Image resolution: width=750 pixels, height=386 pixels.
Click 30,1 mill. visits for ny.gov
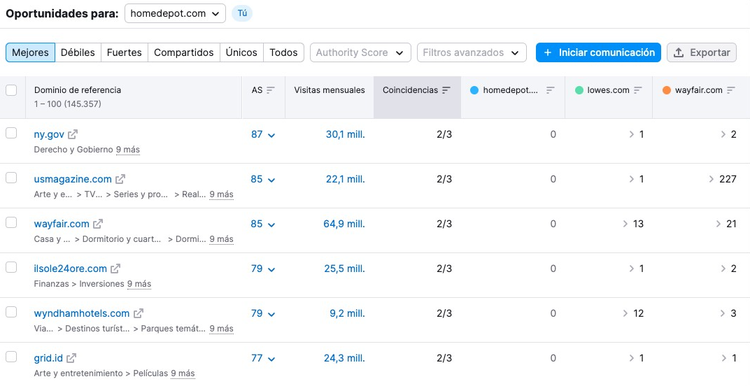point(345,134)
